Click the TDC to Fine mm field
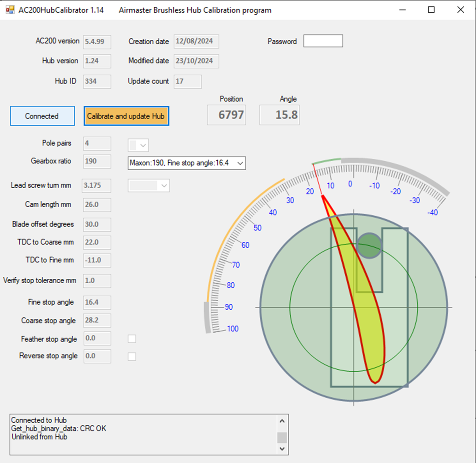The width and height of the screenshot is (476, 463). [96, 260]
